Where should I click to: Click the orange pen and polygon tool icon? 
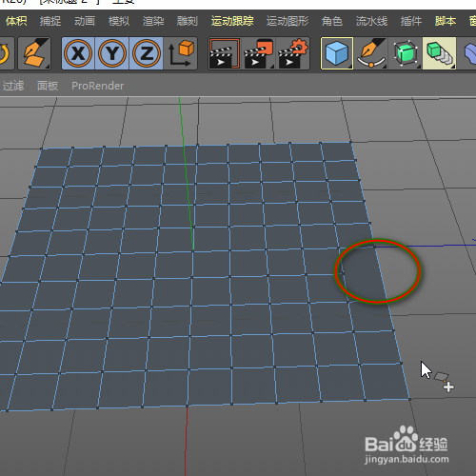34,53
